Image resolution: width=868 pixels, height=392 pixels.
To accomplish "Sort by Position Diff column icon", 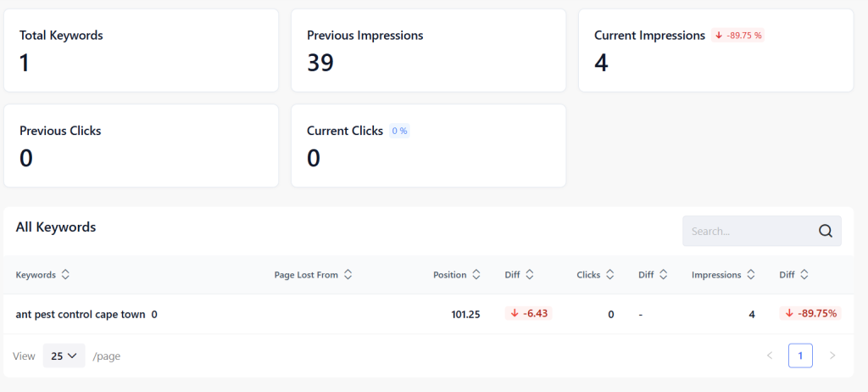I will pos(530,275).
